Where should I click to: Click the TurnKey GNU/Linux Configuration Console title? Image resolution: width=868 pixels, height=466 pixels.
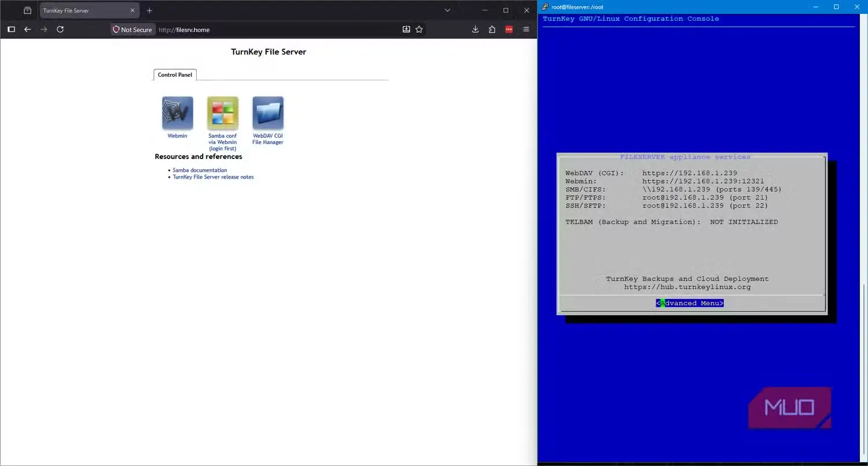tap(631, 19)
